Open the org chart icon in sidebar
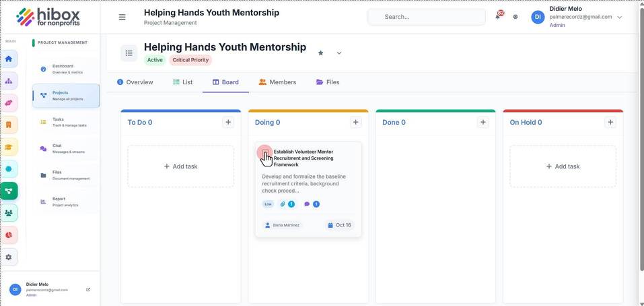 9,81
